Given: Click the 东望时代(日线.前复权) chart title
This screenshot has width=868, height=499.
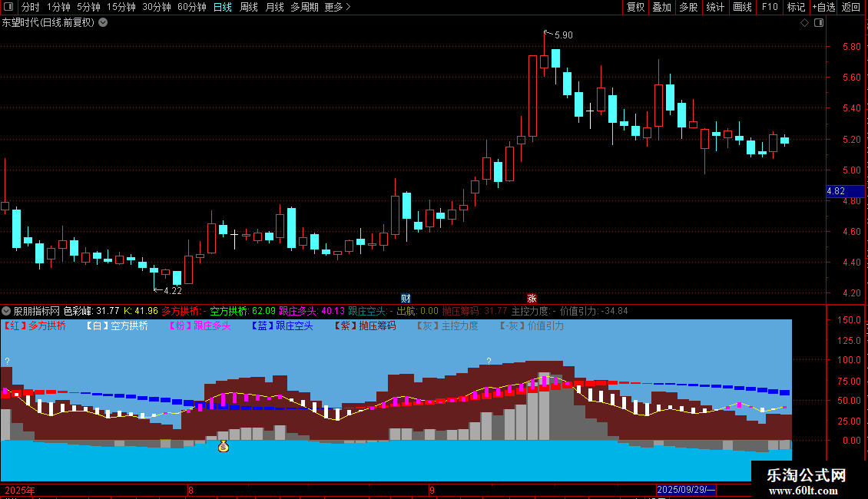Looking at the screenshot, I should [x=48, y=23].
